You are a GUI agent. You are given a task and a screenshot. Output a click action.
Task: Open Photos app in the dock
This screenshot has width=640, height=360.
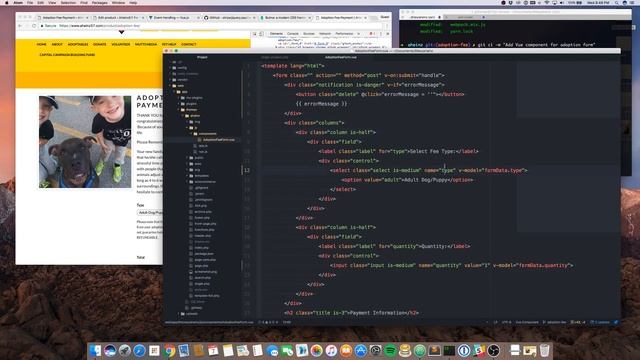pyautogui.click(x=316, y=351)
